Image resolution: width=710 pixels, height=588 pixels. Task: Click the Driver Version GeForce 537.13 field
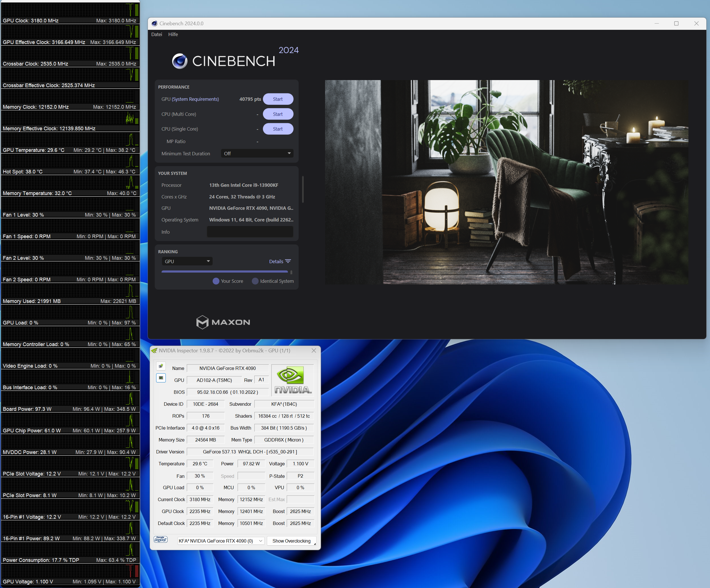click(250, 452)
